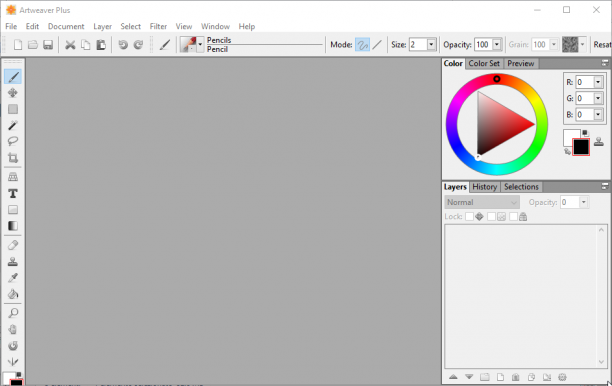This screenshot has height=386, width=612.
Task: Select the Pan hand tool
Action: tap(13, 329)
